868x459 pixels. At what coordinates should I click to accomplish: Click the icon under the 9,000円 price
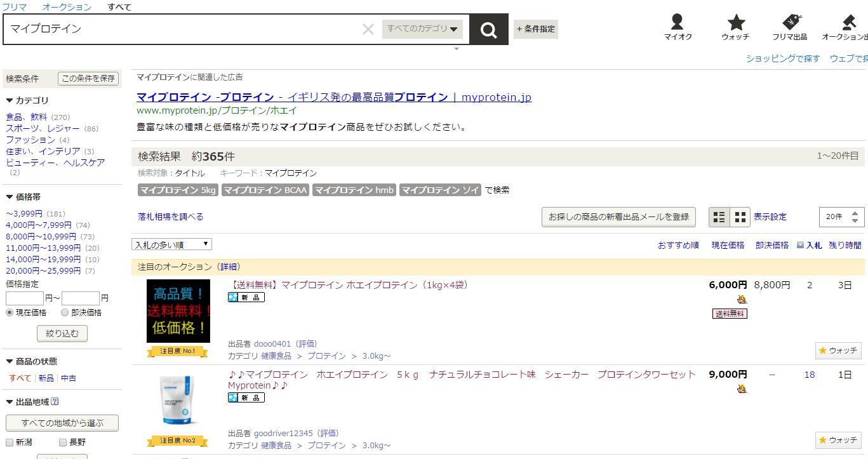tap(742, 389)
